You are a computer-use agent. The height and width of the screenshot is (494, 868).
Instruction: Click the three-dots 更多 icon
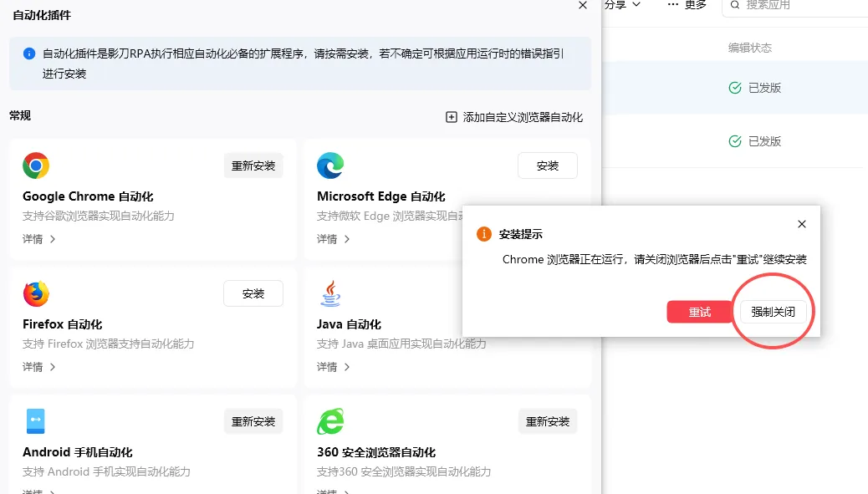pyautogui.click(x=672, y=4)
